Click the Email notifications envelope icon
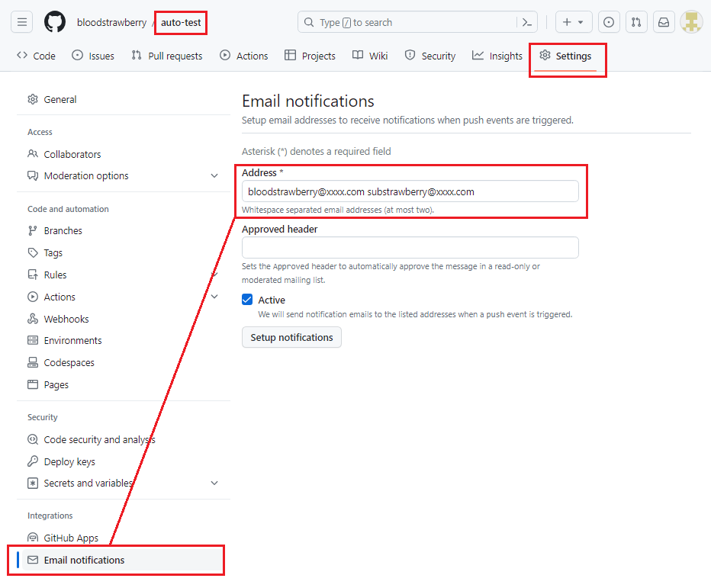 (x=33, y=560)
